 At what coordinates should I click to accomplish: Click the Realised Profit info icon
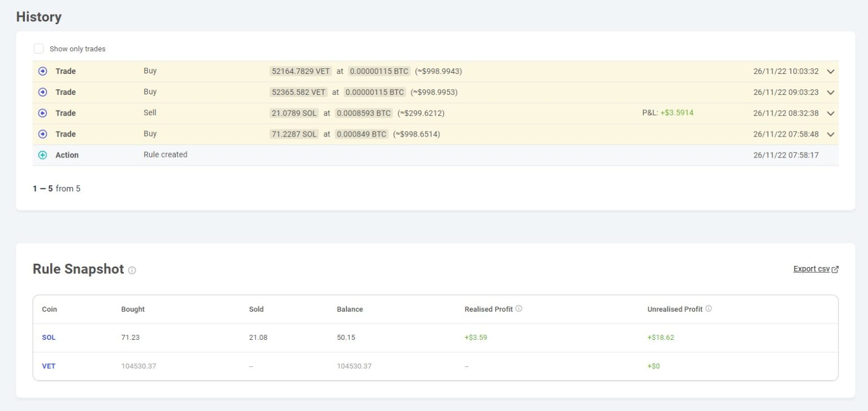519,309
